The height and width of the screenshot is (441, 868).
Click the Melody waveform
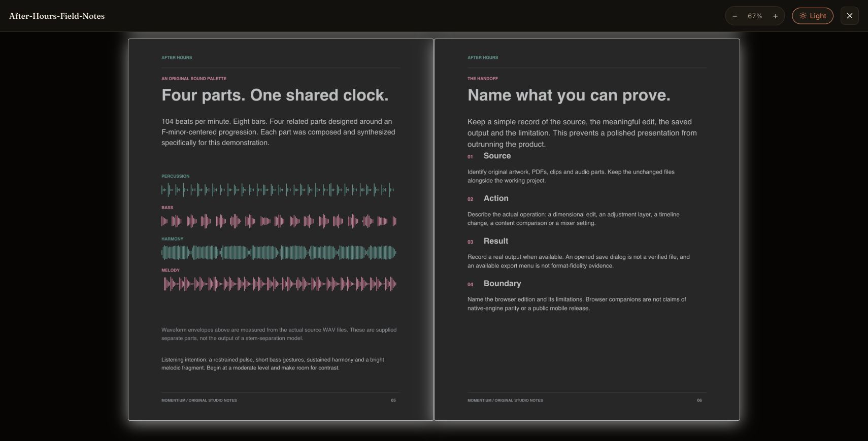(x=280, y=284)
